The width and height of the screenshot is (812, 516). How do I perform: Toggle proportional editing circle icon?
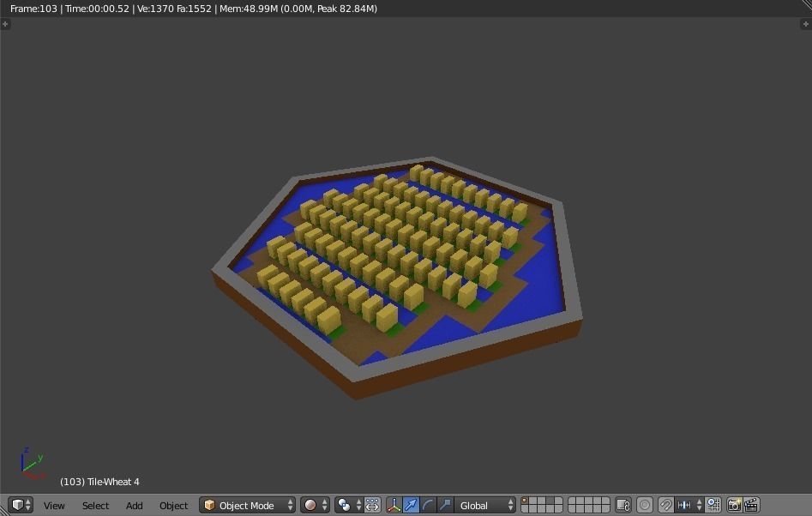645,505
